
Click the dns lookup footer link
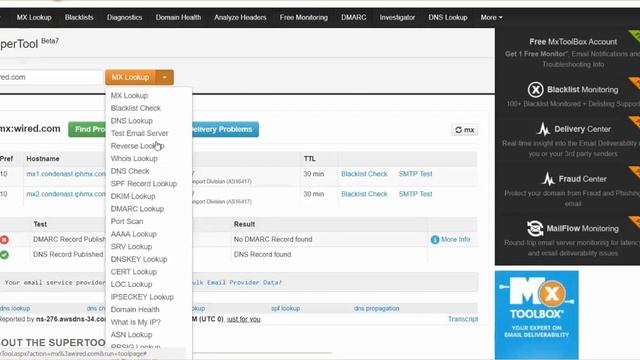point(15,309)
